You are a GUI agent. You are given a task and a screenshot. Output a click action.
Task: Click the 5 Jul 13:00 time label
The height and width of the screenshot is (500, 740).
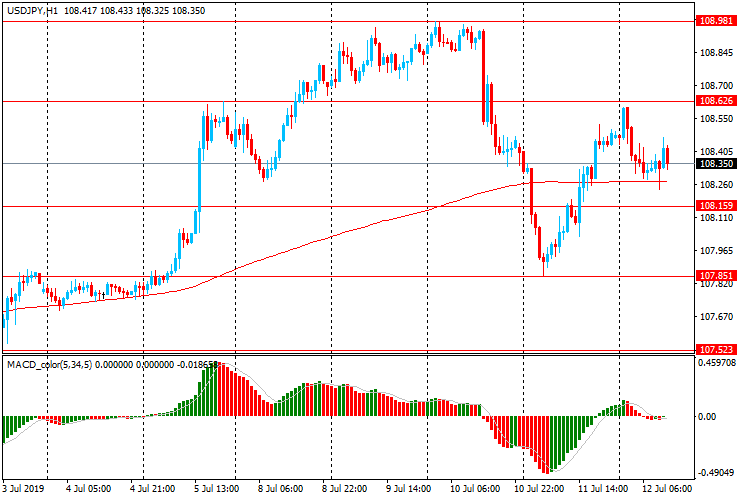pyautogui.click(x=216, y=488)
